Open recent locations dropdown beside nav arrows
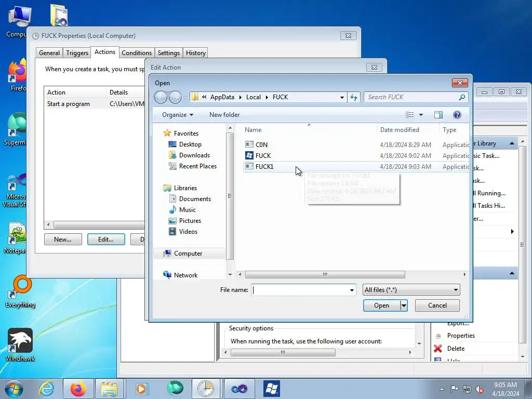The width and height of the screenshot is (532, 399). click(x=185, y=97)
